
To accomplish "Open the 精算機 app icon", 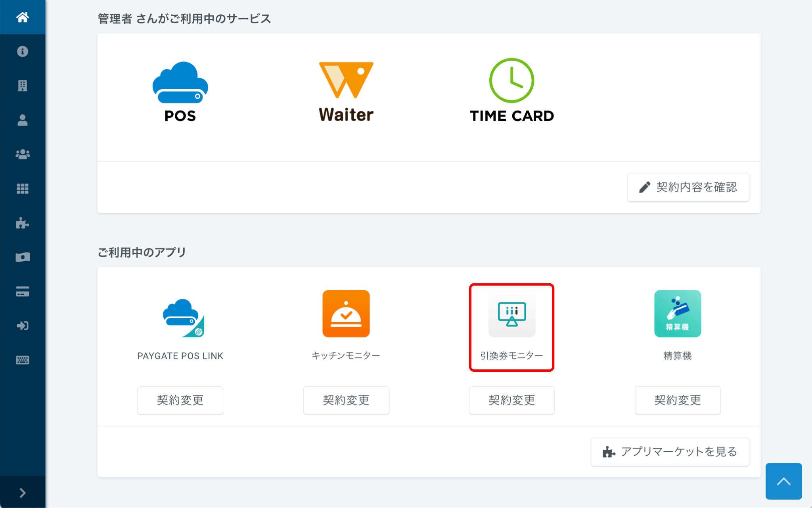I will pos(678,313).
